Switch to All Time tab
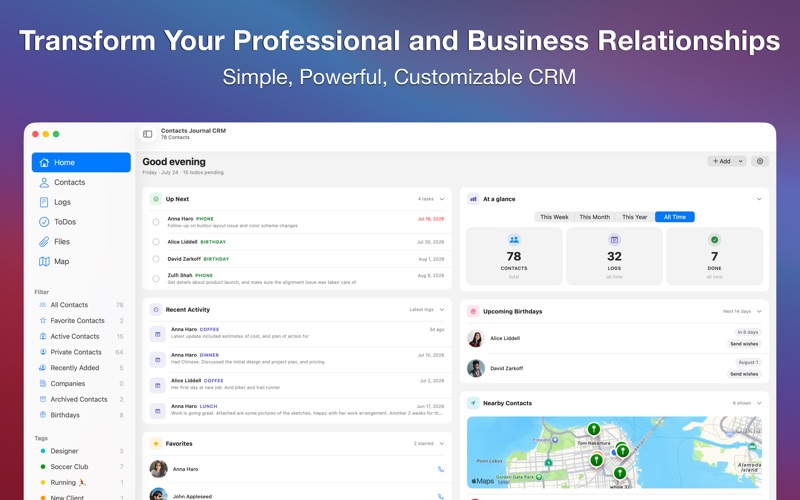800x500 pixels. tap(674, 217)
